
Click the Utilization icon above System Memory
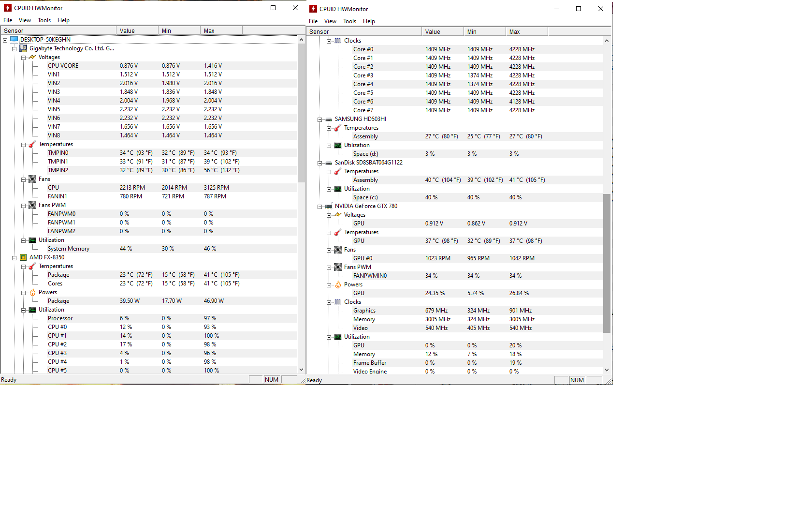pos(32,240)
